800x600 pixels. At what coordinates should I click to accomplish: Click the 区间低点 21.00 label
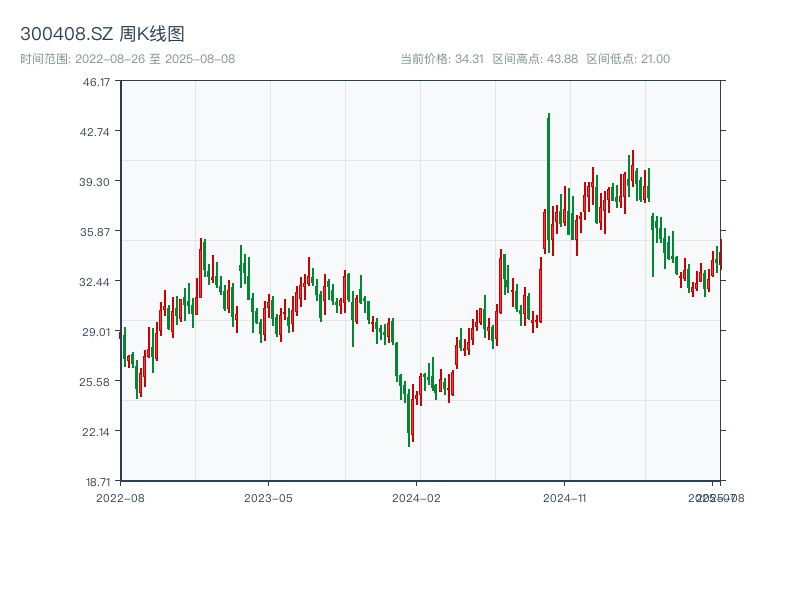coord(628,59)
